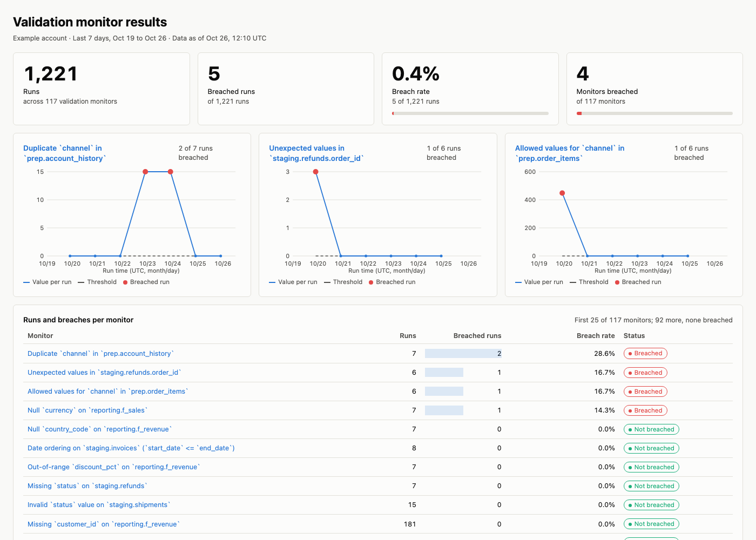Click the Validation monitor results heading

coord(90,22)
